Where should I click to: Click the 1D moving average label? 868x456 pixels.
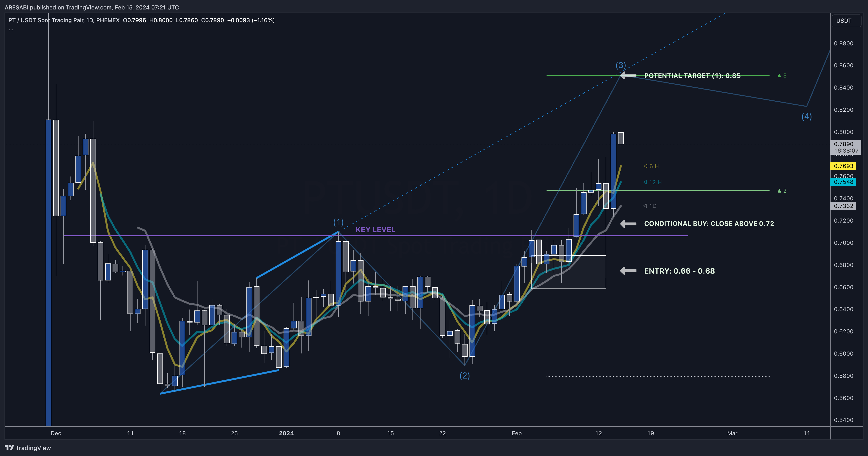coord(650,206)
